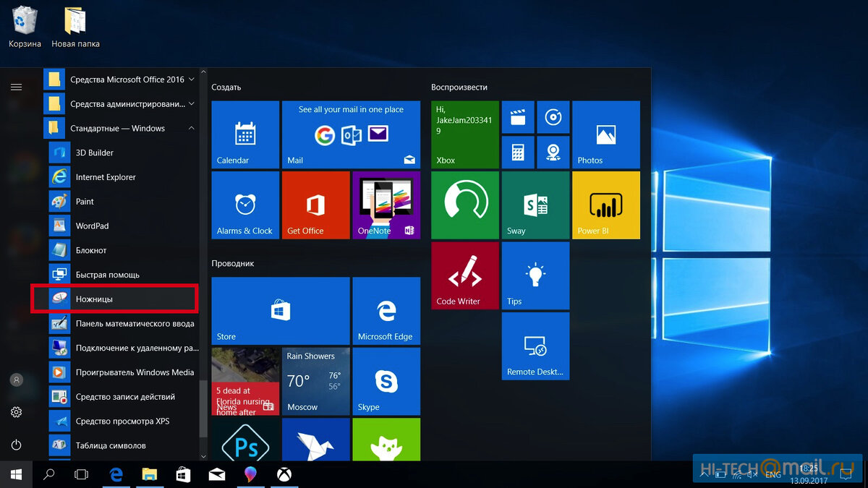Launch Ножницы snipping tool entry
The image size is (868, 488).
[x=122, y=299]
